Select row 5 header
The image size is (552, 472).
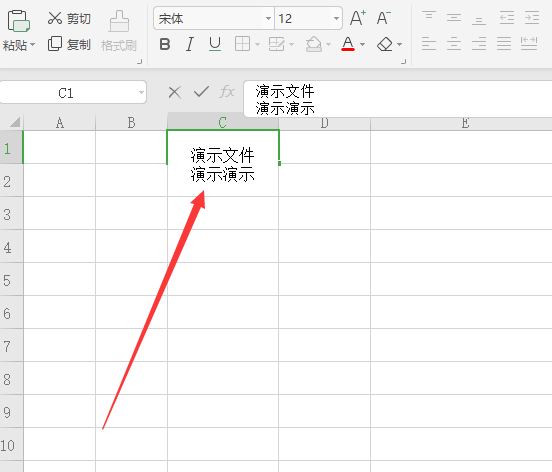coord(11,279)
